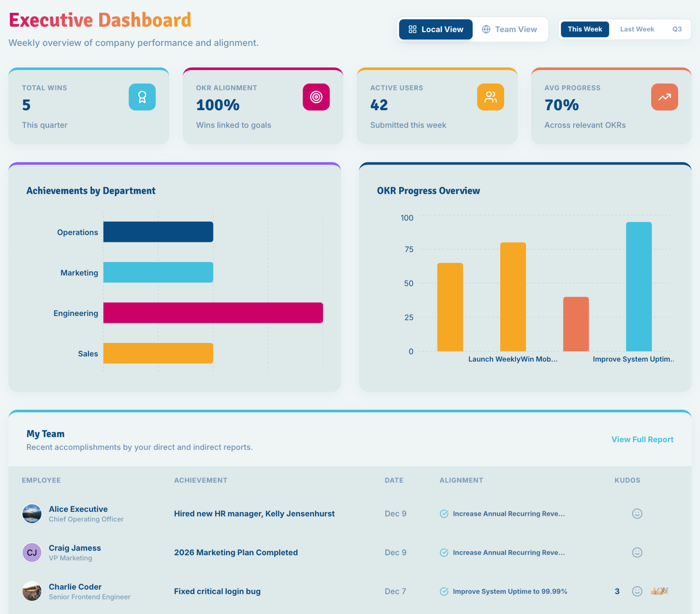This screenshot has height=614, width=700.
Task: Click the Kudos column header
Action: [627, 480]
